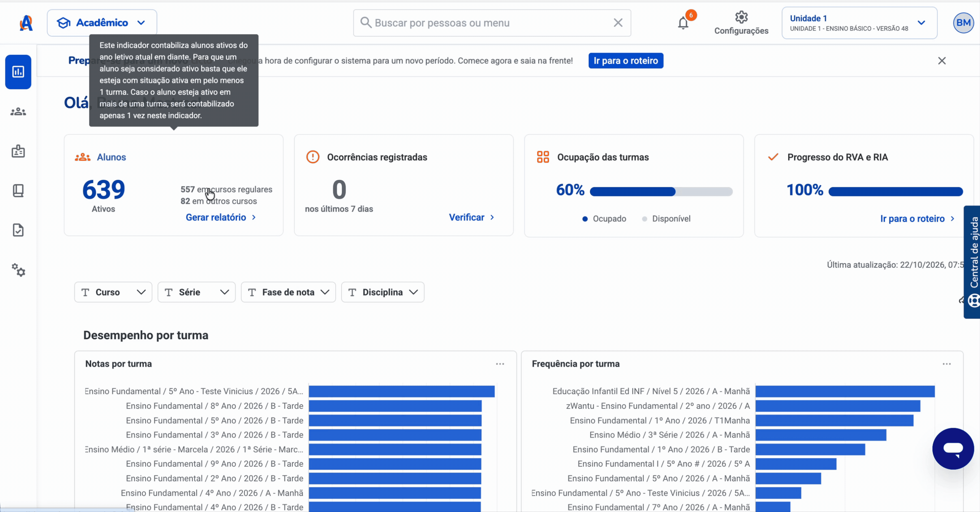Expand the Acadêmico module dropdown
The width and height of the screenshot is (980, 512).
tap(102, 23)
